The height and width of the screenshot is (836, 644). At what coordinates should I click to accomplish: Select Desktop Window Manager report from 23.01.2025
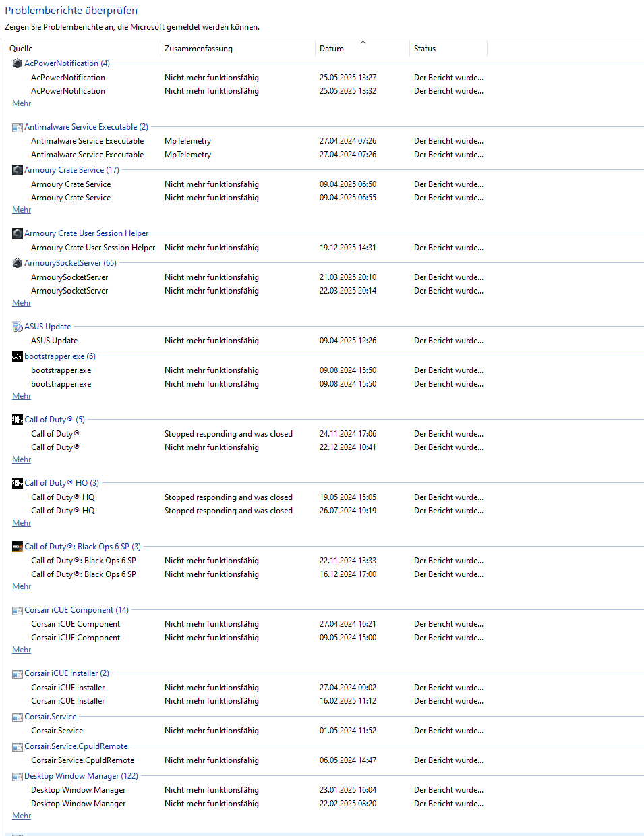click(257, 790)
